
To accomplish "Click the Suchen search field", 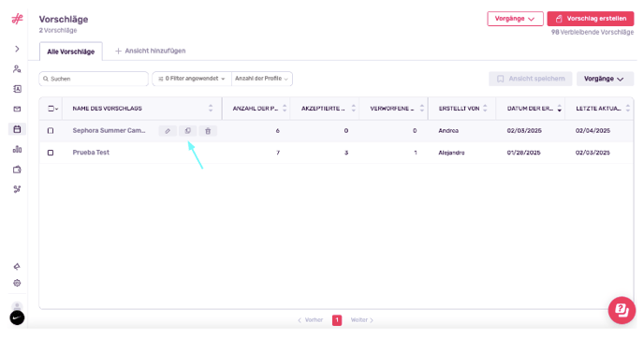I will click(94, 79).
